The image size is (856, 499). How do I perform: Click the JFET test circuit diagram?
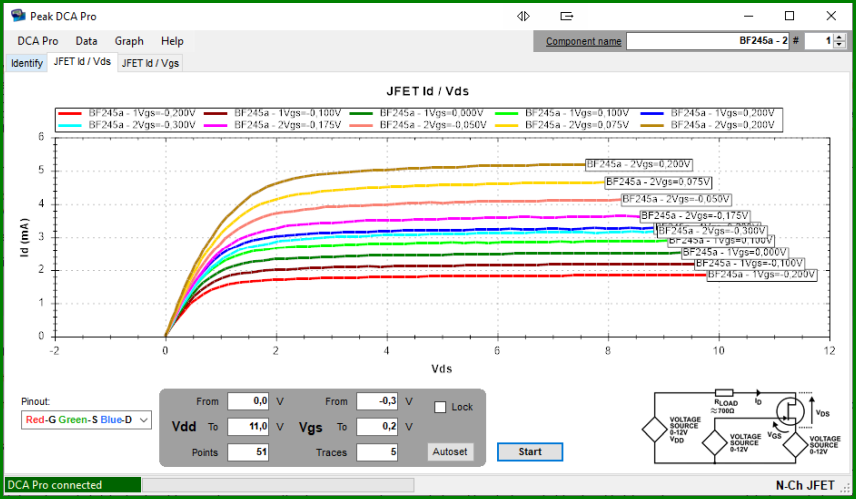pyautogui.click(x=742, y=427)
